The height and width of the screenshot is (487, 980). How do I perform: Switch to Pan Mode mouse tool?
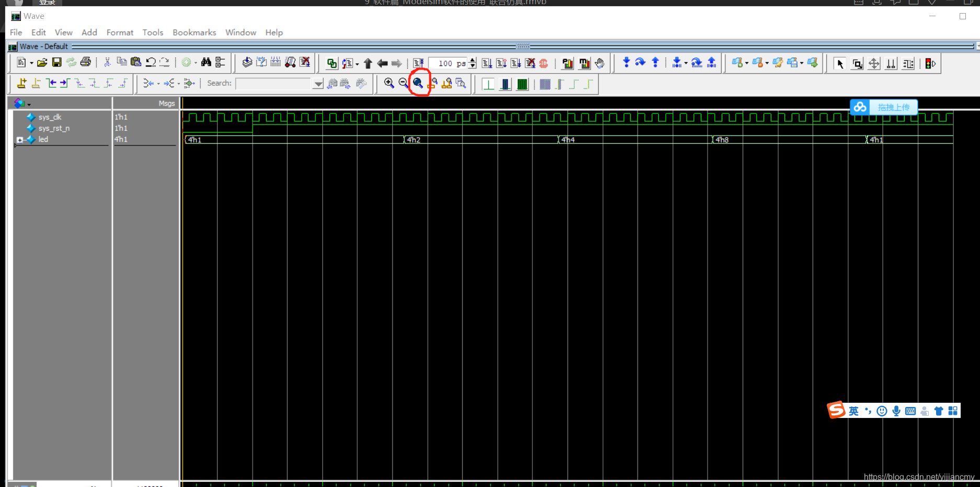874,64
